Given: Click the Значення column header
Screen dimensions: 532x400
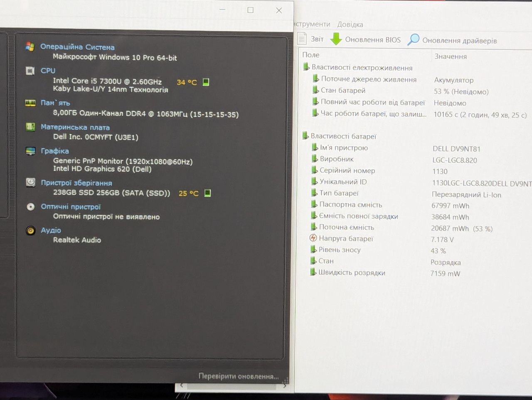Looking at the screenshot, I should click(451, 56).
